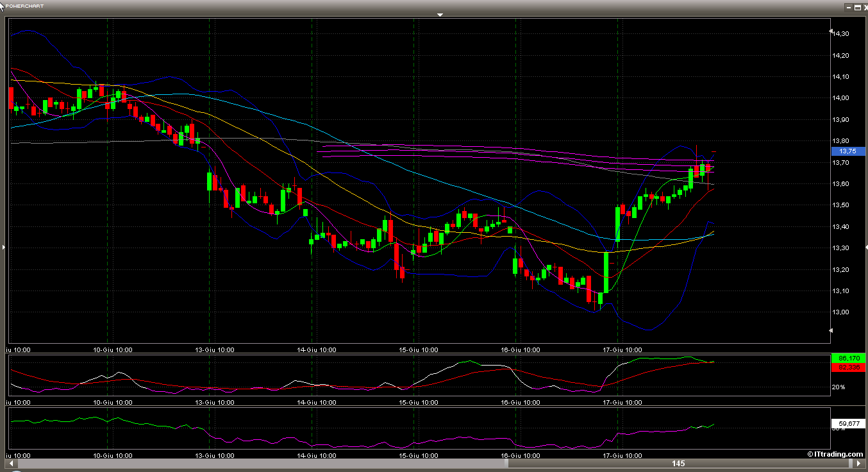Click the 13,00 price axis label
This screenshot has height=472, width=868.
840,312
